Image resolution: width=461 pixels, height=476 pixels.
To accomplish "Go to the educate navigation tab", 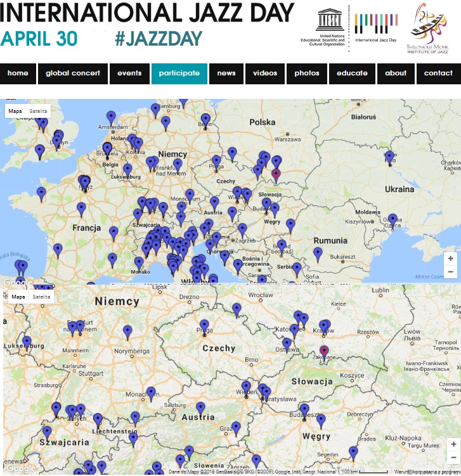I will click(352, 74).
